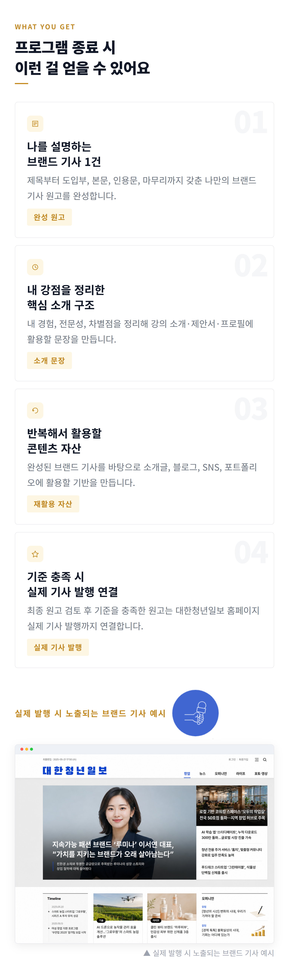Click the 완성 원고 tag button
289x980 pixels.
pyautogui.click(x=49, y=217)
